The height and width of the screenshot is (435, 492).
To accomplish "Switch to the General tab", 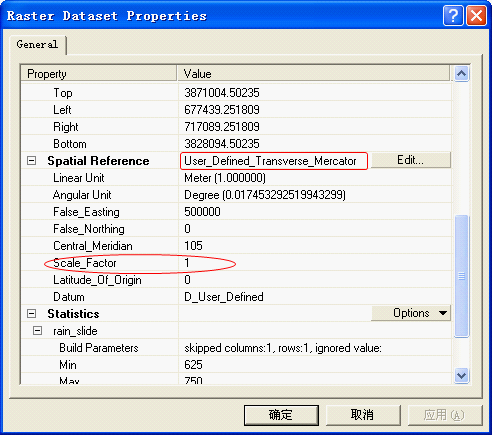I will coord(37,44).
